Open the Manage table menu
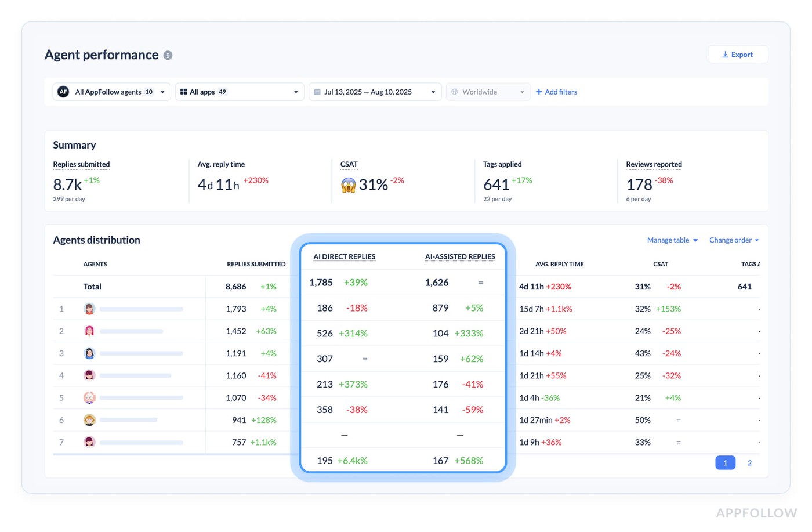 (672, 240)
